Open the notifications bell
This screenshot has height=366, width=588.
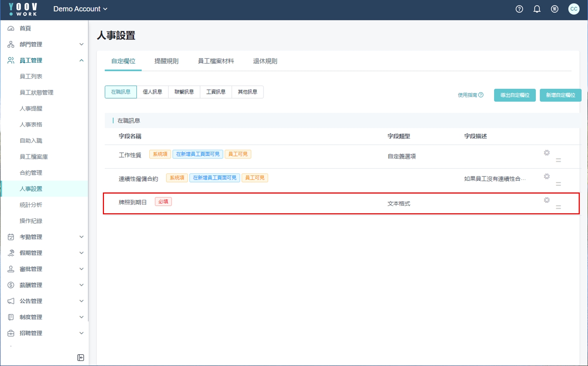537,9
